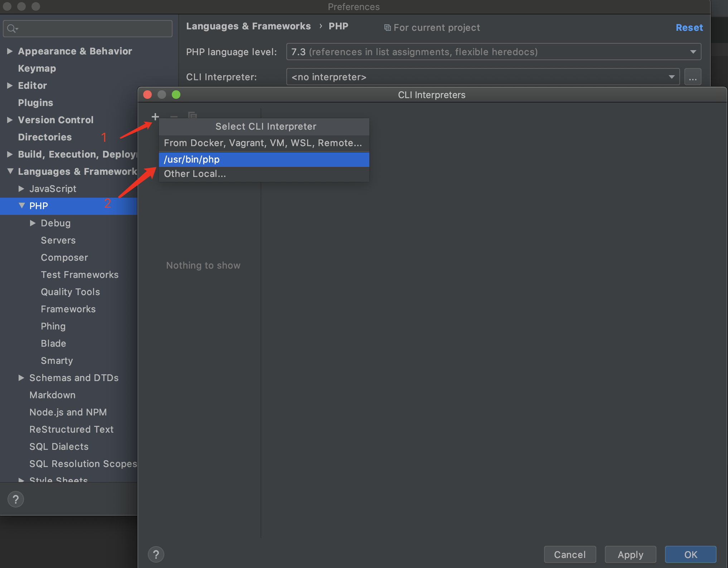Click help icon in CLI Interpreters dialog
The width and height of the screenshot is (728, 568).
tap(156, 554)
